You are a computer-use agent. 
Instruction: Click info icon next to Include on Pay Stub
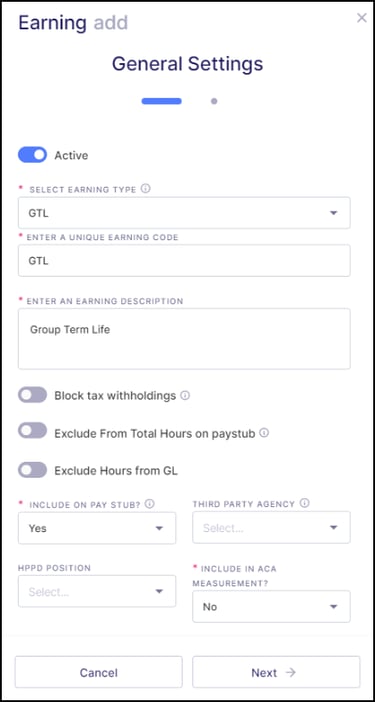point(149,504)
